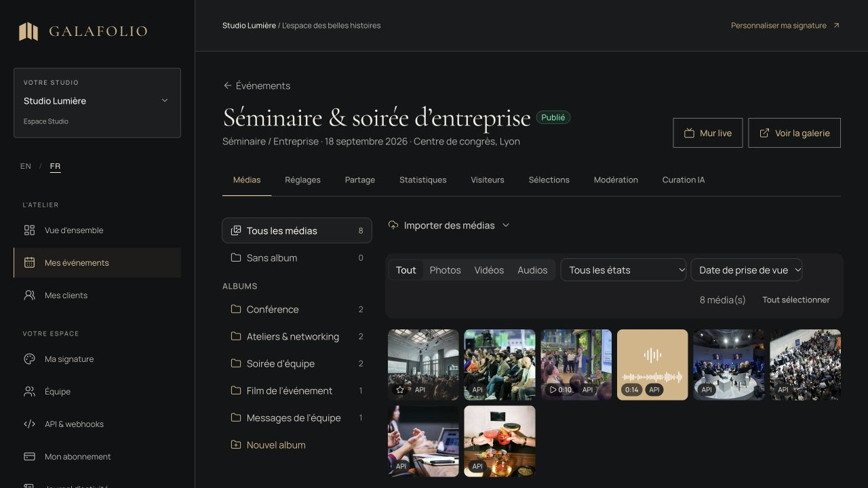Open Vue d'ensemble dashboard icon
868x488 pixels.
(x=29, y=230)
